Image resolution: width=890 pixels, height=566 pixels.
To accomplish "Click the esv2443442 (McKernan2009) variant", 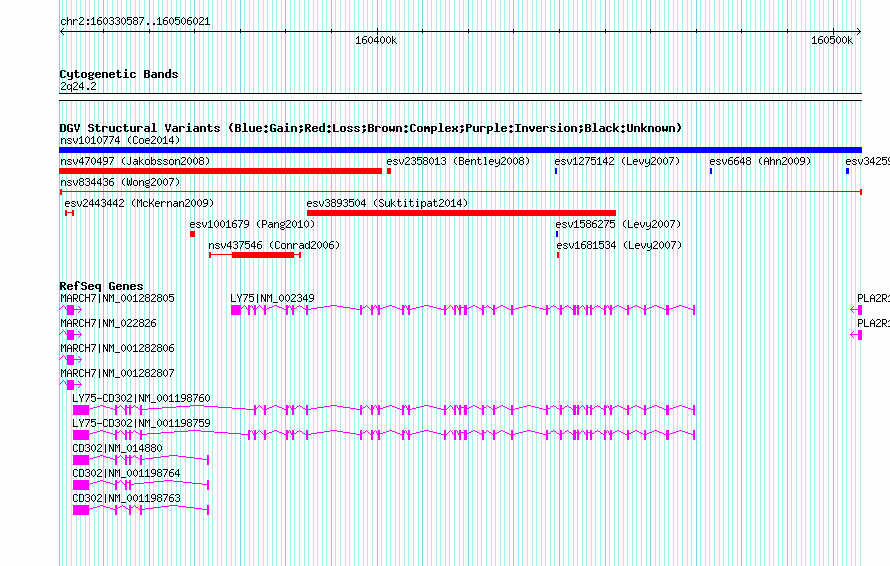I will point(69,213).
